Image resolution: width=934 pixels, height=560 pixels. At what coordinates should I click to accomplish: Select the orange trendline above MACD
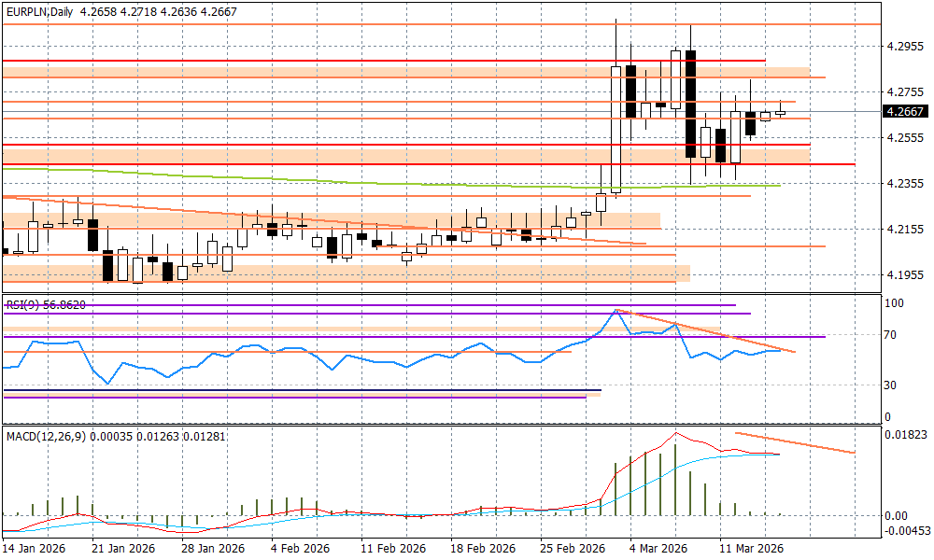coord(794,443)
